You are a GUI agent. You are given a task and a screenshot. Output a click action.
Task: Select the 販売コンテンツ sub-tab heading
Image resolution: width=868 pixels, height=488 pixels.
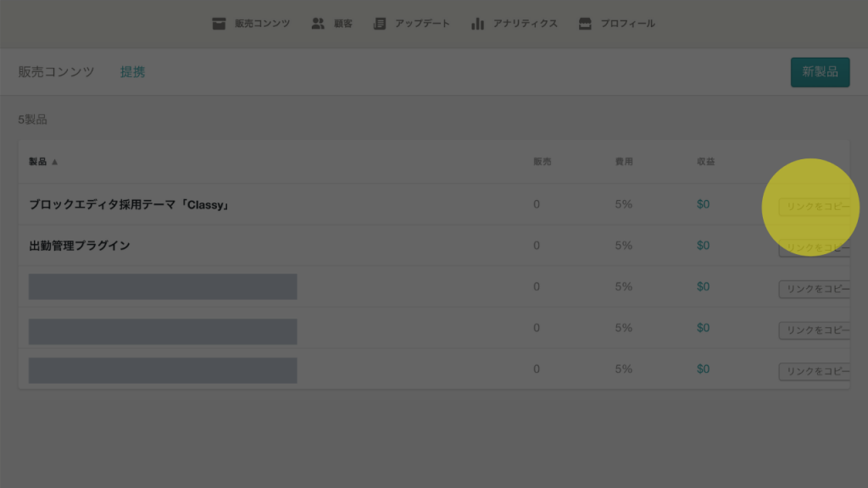tap(57, 72)
